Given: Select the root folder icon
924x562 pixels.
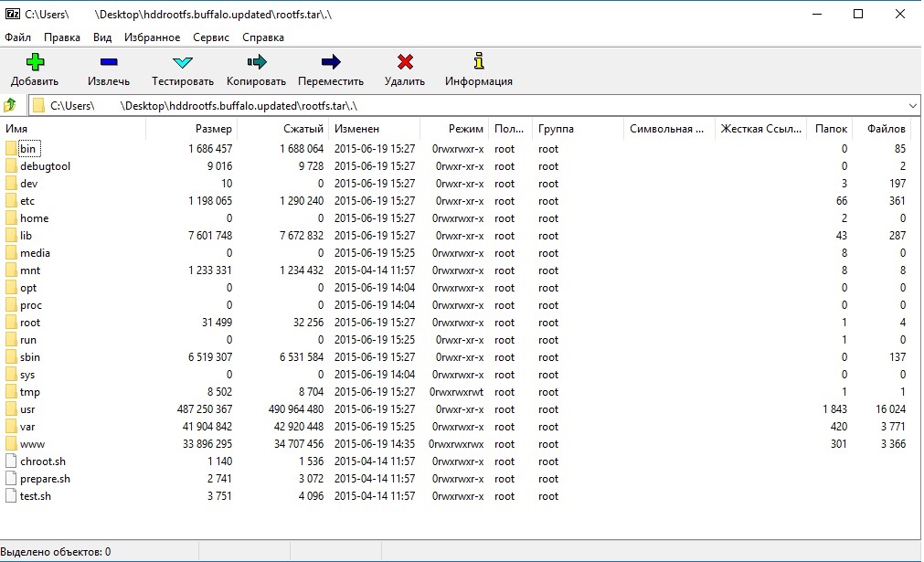Looking at the screenshot, I should coord(11,323).
